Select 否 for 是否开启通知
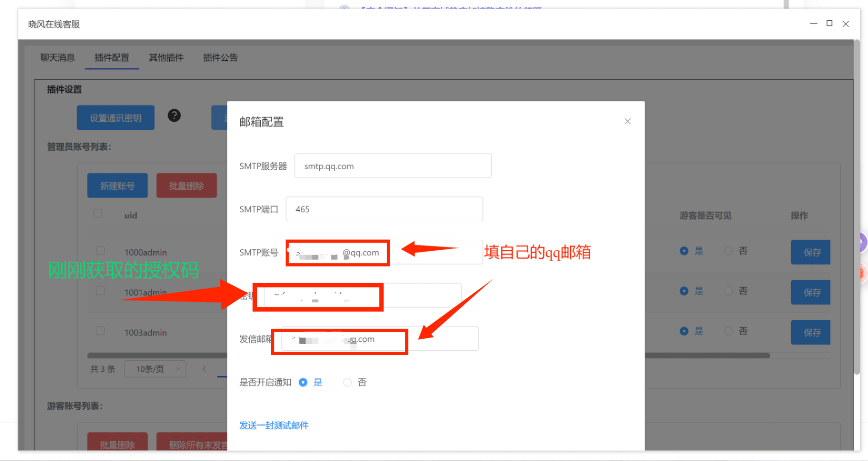This screenshot has width=868, height=461. [347, 382]
